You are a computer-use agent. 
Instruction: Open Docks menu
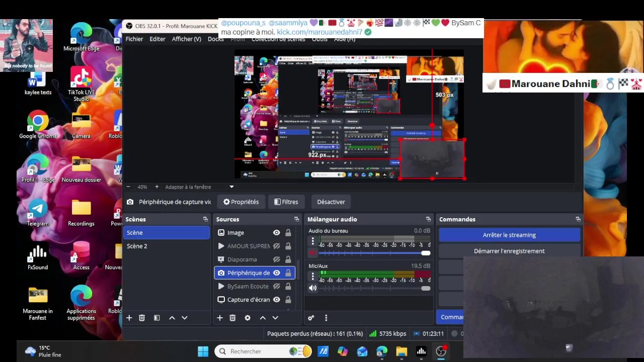click(x=216, y=39)
